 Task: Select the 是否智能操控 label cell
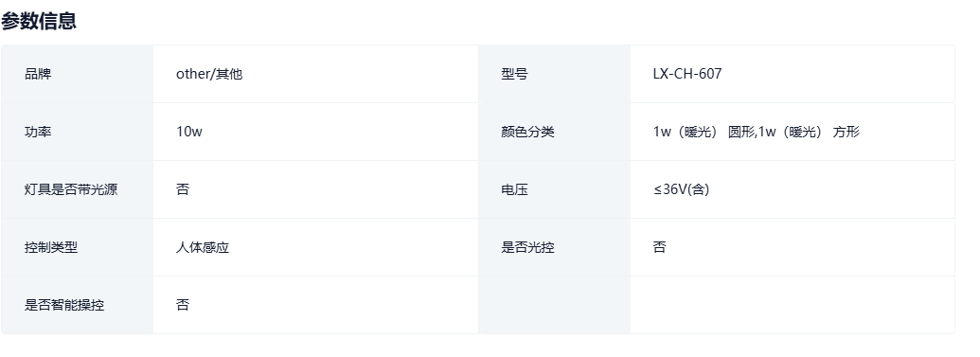(77, 305)
